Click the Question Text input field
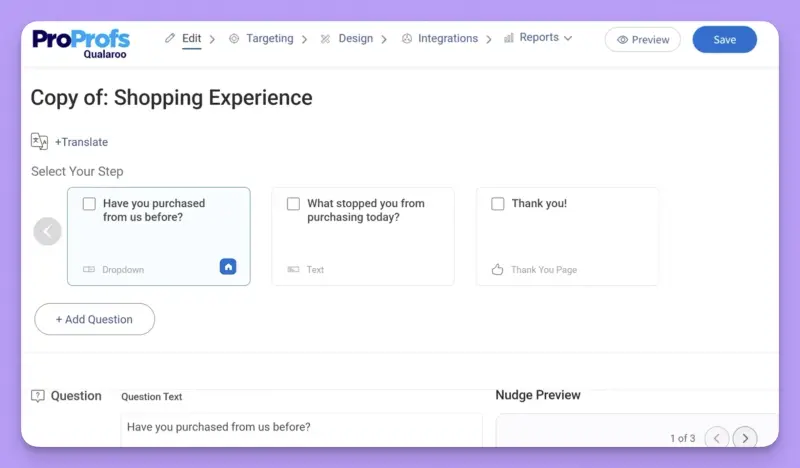This screenshot has height=468, width=800. (x=302, y=429)
